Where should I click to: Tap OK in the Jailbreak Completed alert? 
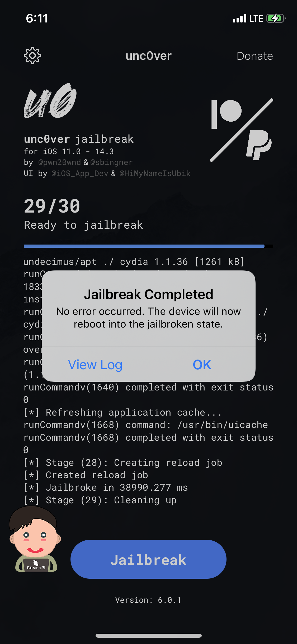point(202,365)
